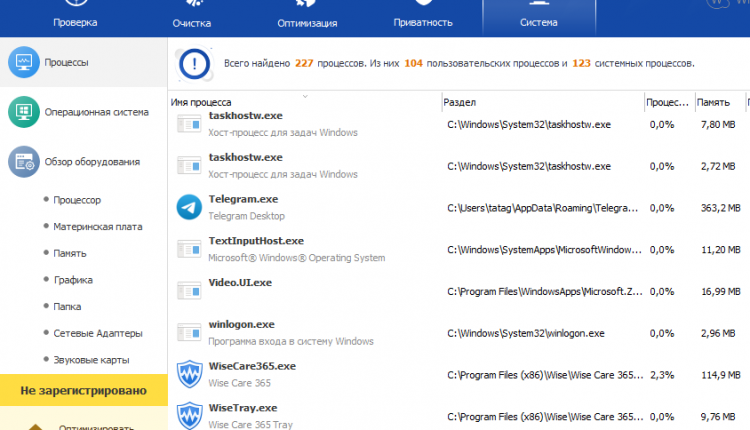Click the 104 user processes count
This screenshot has height=430, width=750.
pyautogui.click(x=413, y=63)
